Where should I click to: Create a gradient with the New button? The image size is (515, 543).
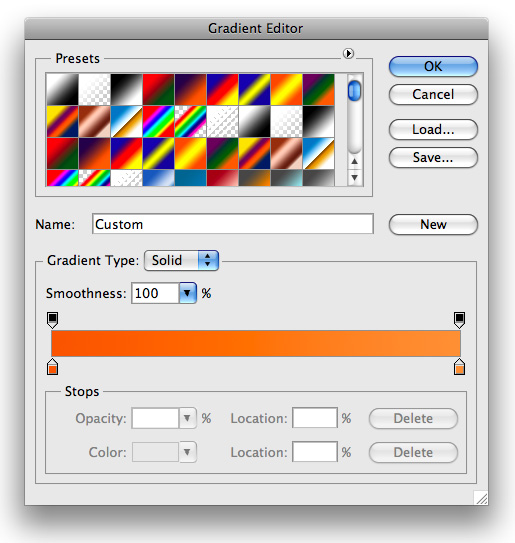(433, 224)
